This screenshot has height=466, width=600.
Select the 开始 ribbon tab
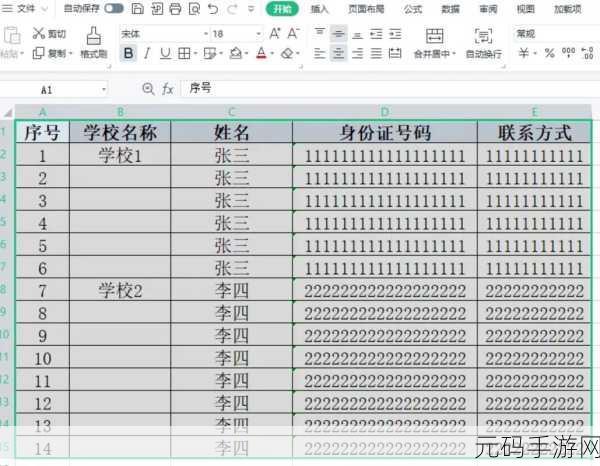click(282, 9)
